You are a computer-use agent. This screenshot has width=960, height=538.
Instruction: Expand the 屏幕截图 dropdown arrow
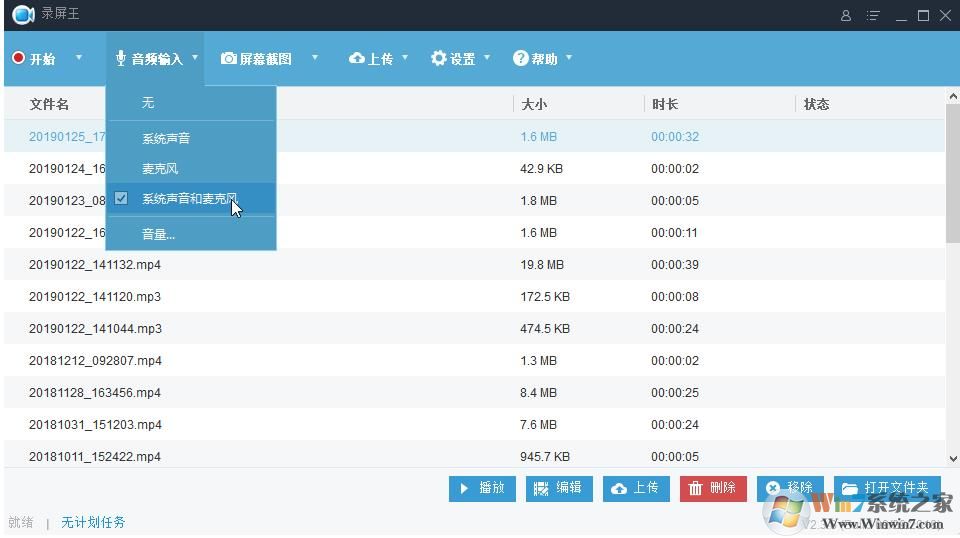point(315,58)
